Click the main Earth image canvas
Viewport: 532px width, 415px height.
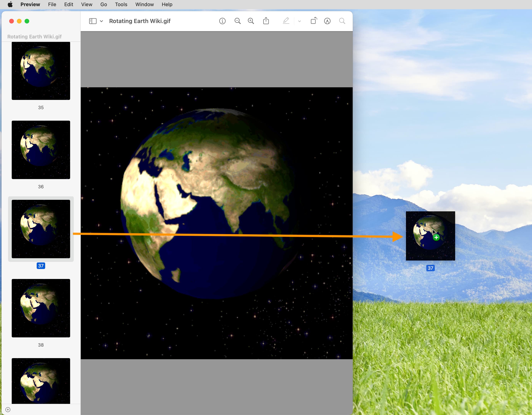click(217, 223)
